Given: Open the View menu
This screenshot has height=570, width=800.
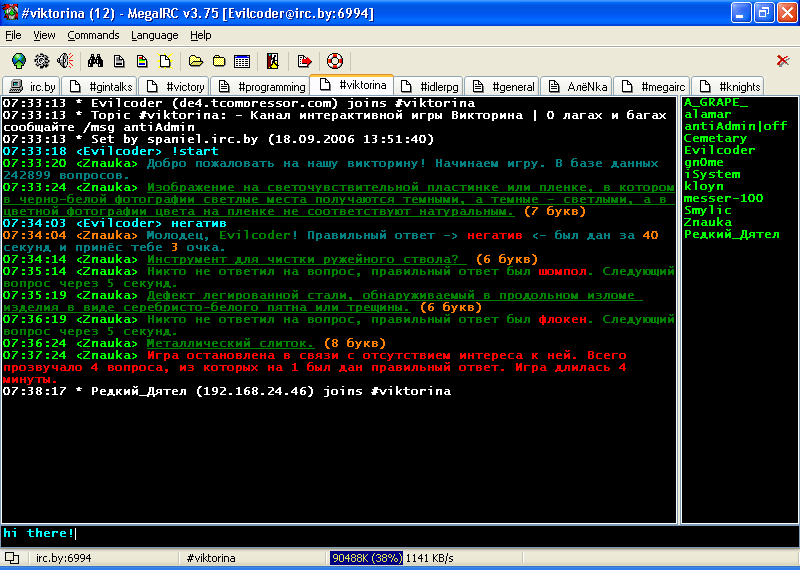Looking at the screenshot, I should 44,35.
